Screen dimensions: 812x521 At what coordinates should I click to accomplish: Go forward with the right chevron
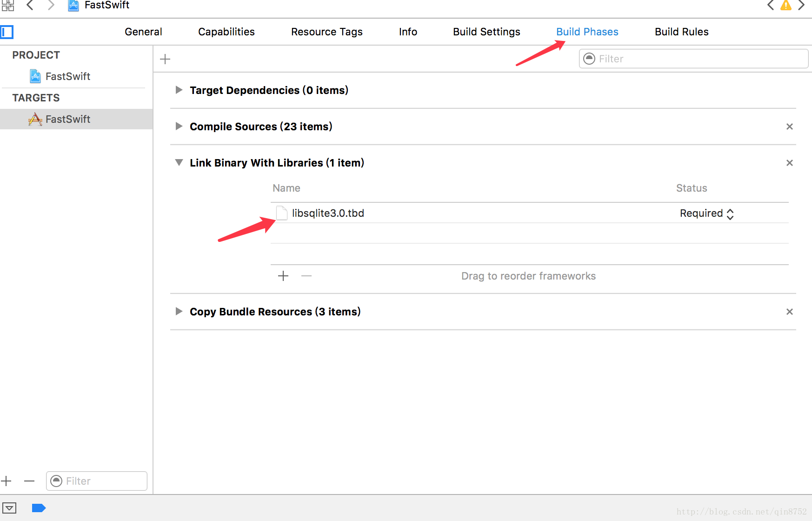tap(51, 5)
